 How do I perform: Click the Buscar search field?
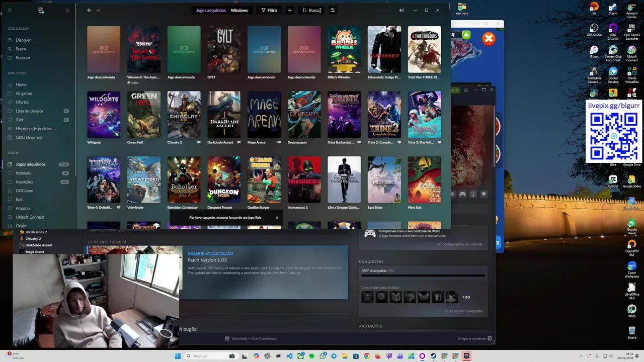pos(312,10)
